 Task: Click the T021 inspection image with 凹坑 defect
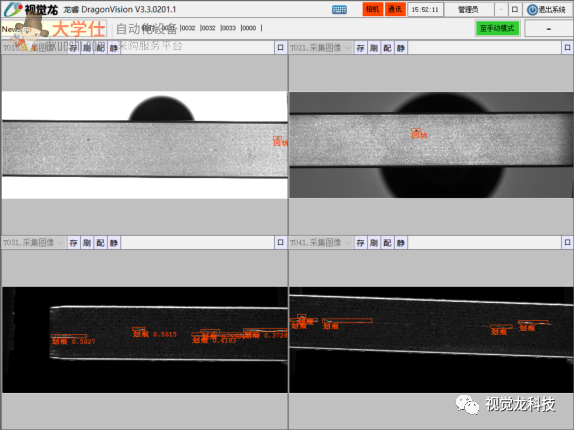point(431,145)
